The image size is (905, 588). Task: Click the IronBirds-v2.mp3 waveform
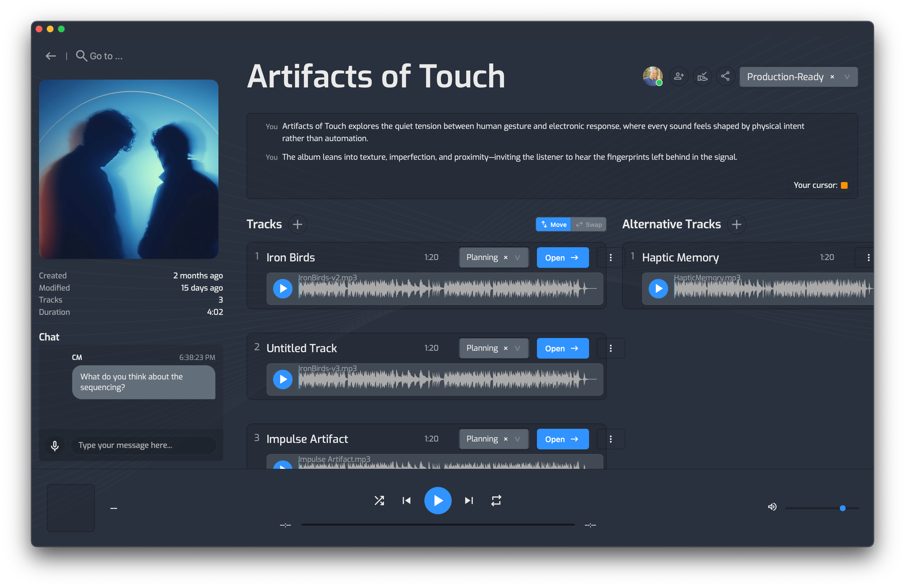coord(447,289)
